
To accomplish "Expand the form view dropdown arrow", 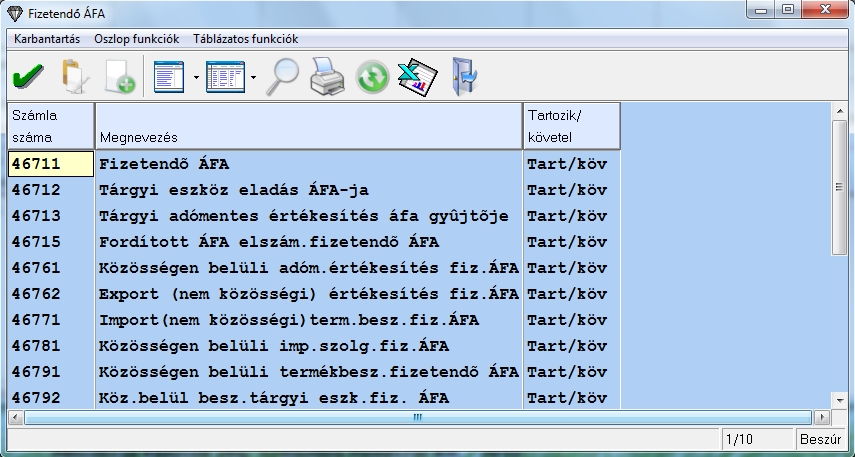I will click(x=196, y=77).
